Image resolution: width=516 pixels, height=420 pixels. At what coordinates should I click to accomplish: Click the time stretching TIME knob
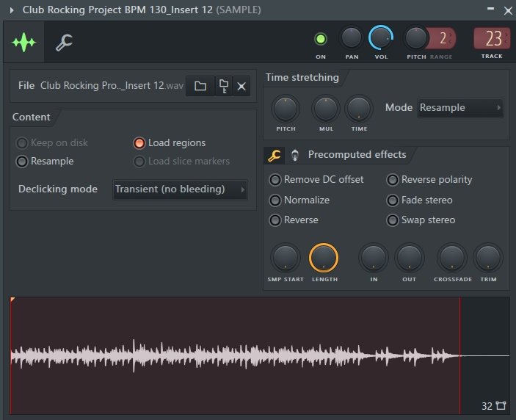click(359, 109)
